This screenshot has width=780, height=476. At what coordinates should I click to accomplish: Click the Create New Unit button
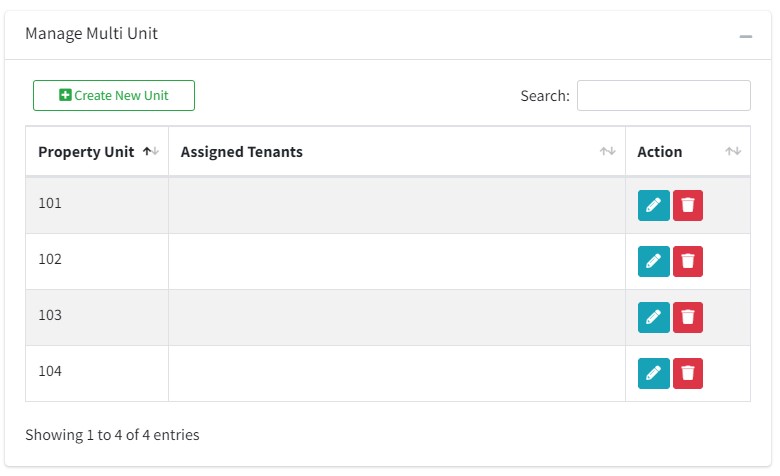point(114,95)
